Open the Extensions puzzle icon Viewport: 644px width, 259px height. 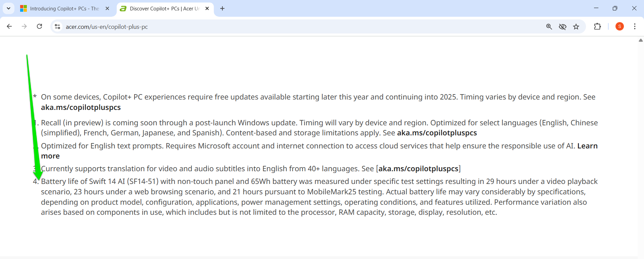(597, 26)
